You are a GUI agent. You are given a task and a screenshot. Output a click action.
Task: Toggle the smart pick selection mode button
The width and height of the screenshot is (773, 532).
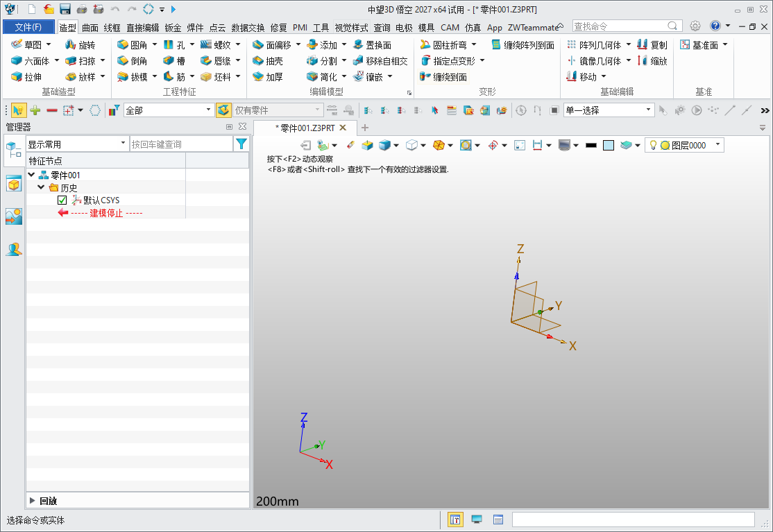(x=19, y=110)
